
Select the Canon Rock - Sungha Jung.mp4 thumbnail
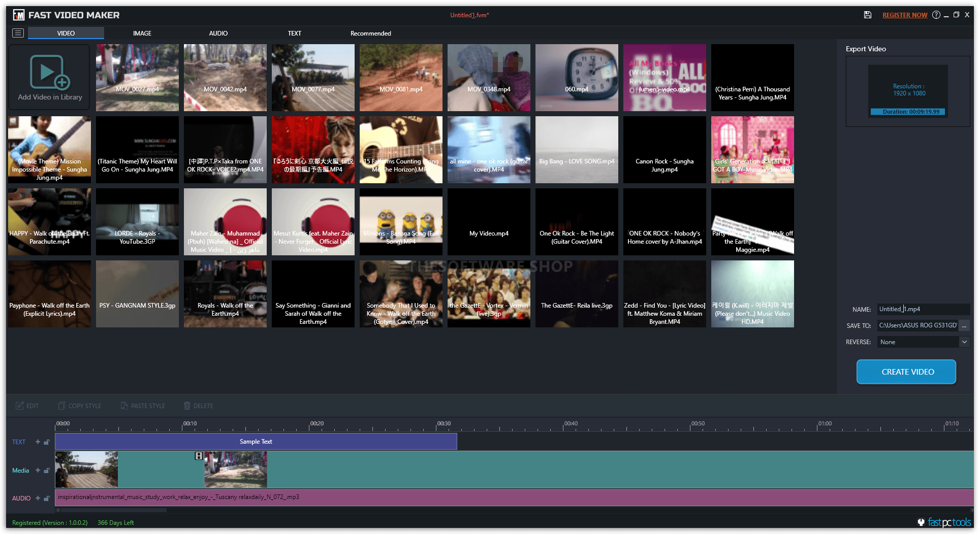point(665,150)
